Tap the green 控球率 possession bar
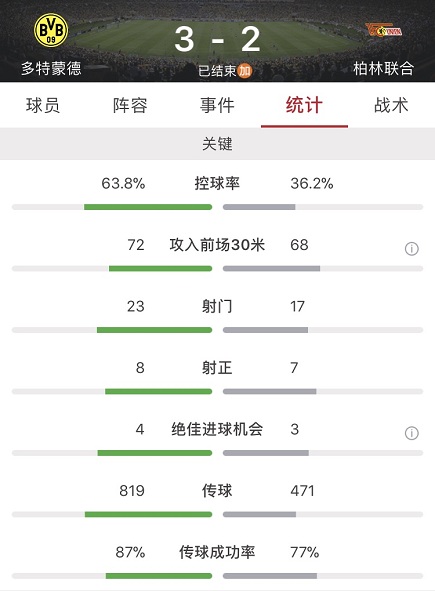 pos(148,207)
